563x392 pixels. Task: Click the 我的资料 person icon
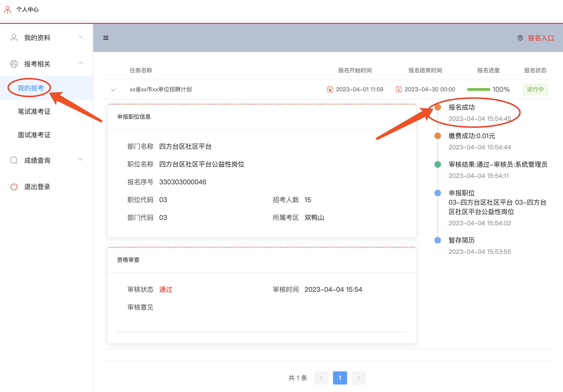14,37
